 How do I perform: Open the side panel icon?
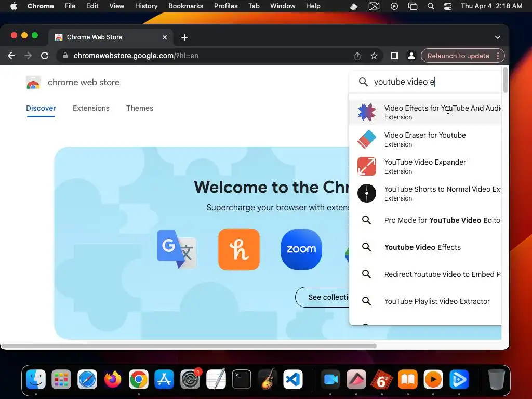(x=395, y=56)
